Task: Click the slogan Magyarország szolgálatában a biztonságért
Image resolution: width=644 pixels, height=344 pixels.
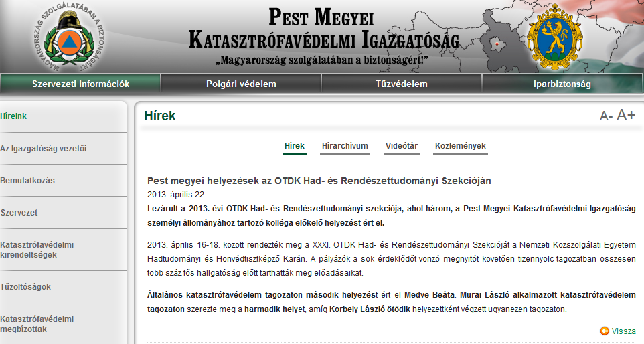Action: pyautogui.click(x=322, y=60)
